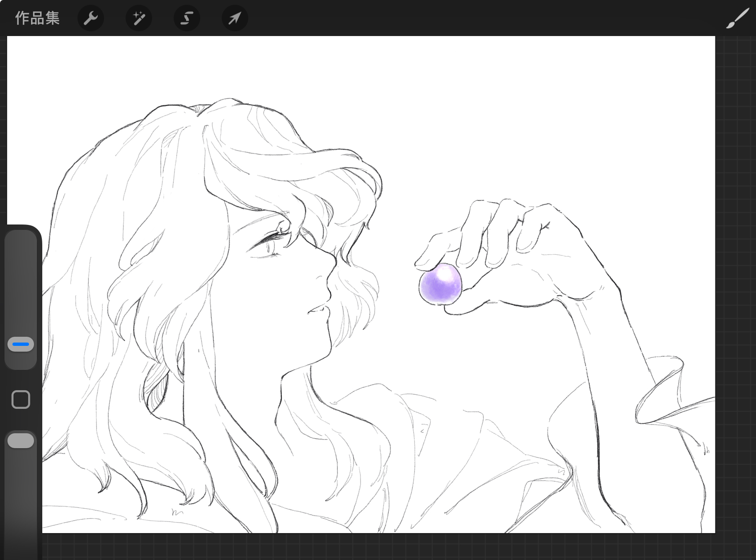This screenshot has height=560, width=756.
Task: Tap the purple orb on the canvas
Action: click(x=440, y=286)
